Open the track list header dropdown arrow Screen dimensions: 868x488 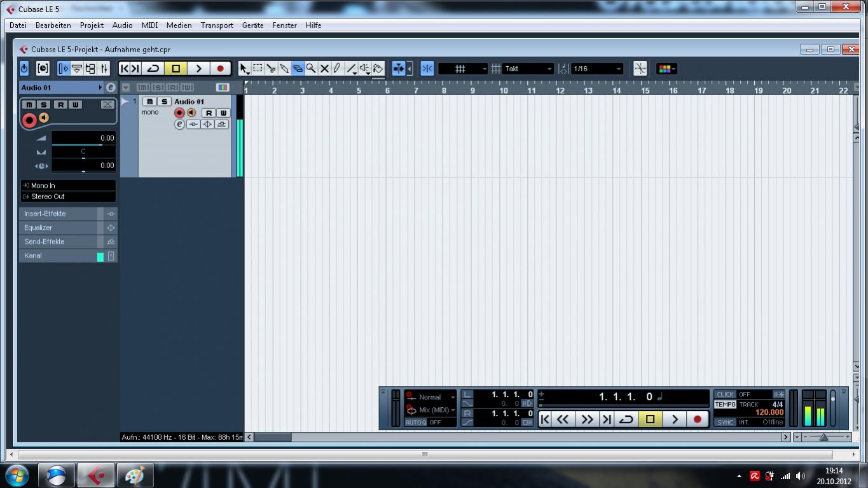pyautogui.click(x=126, y=87)
